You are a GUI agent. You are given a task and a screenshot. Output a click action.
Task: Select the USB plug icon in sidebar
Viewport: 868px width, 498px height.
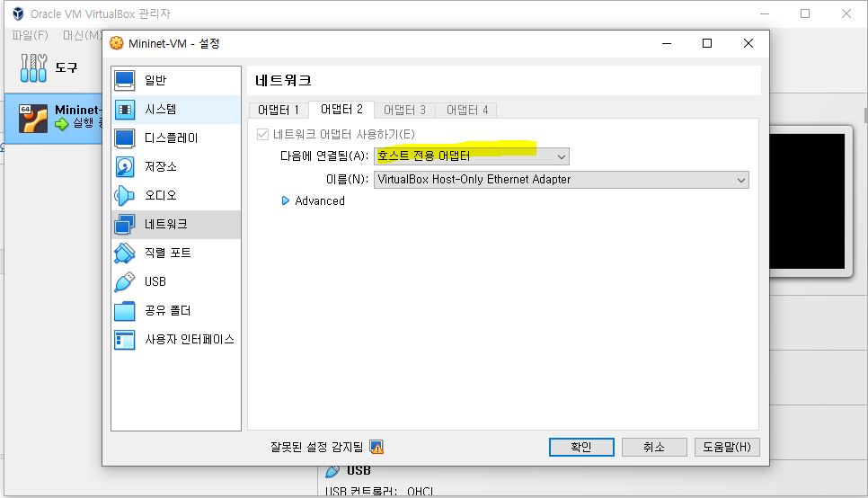(125, 282)
